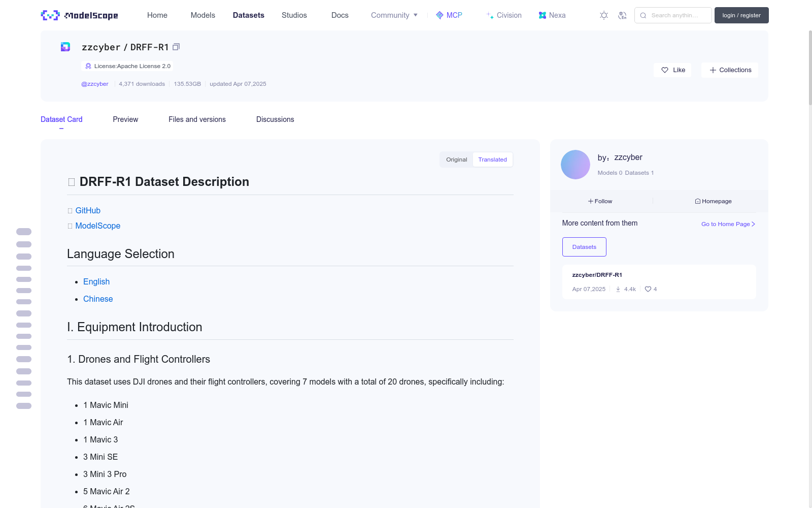Screen dimensions: 812x508
Task: Select the Datasets filter button
Action: (x=584, y=247)
